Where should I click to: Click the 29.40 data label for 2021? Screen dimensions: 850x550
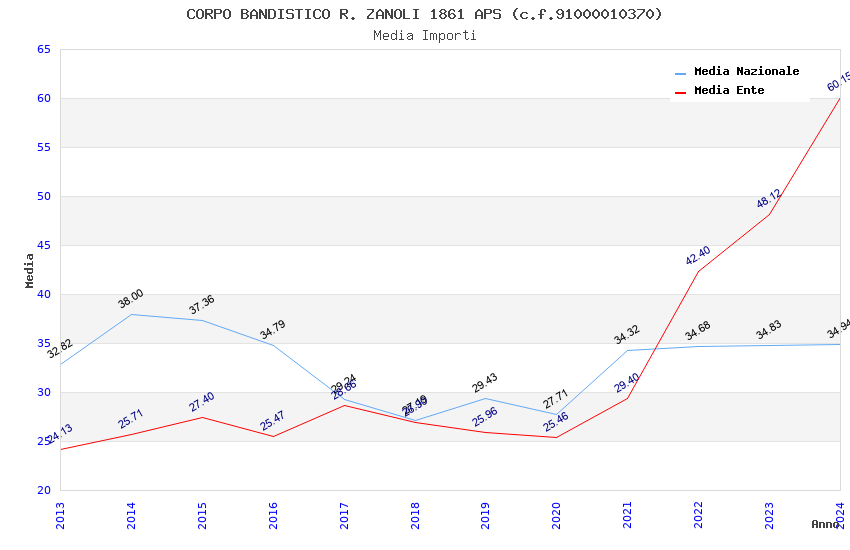627,383
